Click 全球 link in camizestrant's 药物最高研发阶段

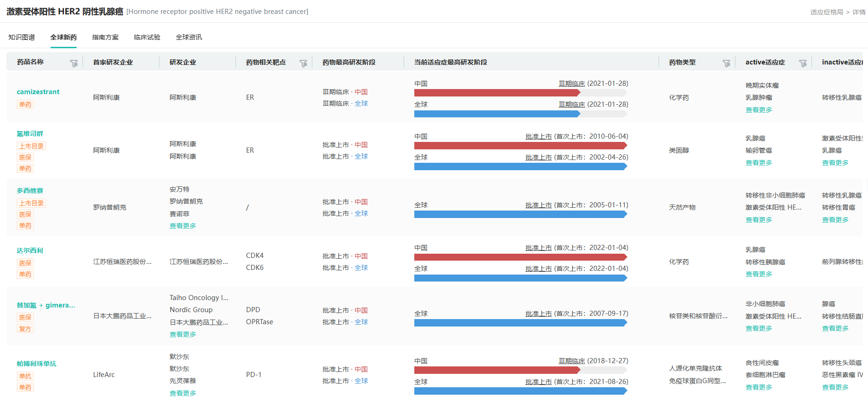click(361, 103)
